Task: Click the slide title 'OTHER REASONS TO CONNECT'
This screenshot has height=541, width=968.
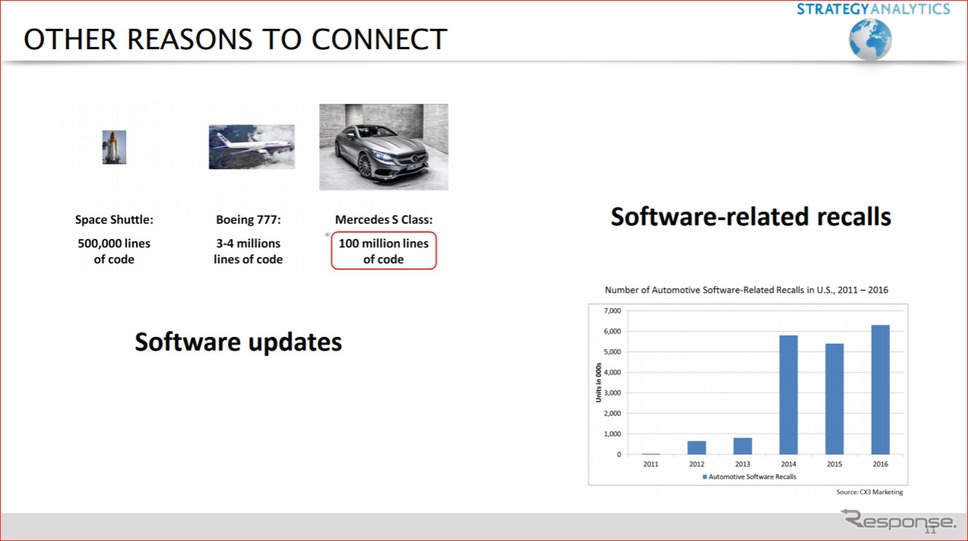Action: [235, 40]
